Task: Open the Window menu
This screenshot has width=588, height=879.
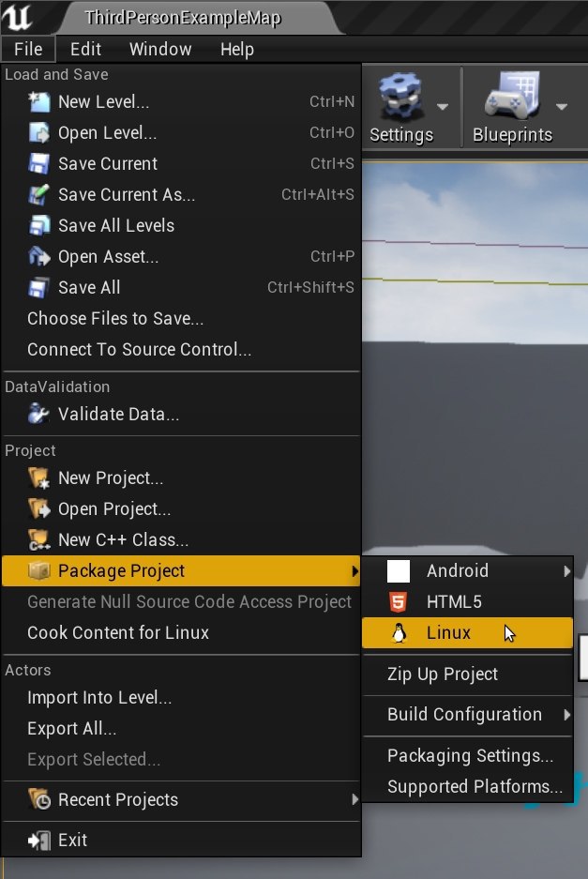Action: pos(160,50)
